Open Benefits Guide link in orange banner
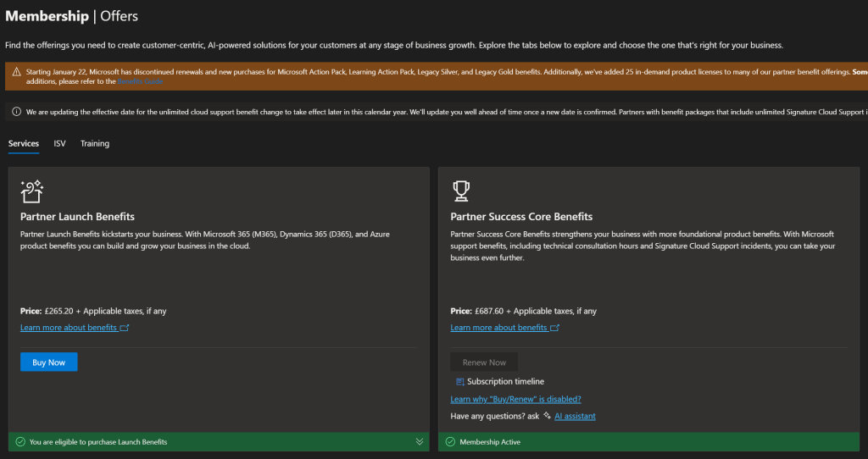This screenshot has height=459, width=868. coord(140,81)
